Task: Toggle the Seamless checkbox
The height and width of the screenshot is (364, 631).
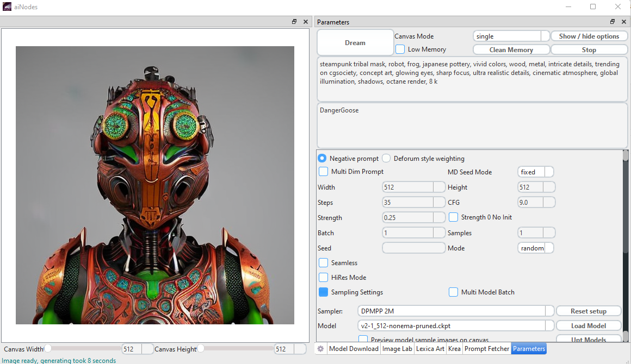Action: [x=323, y=263]
